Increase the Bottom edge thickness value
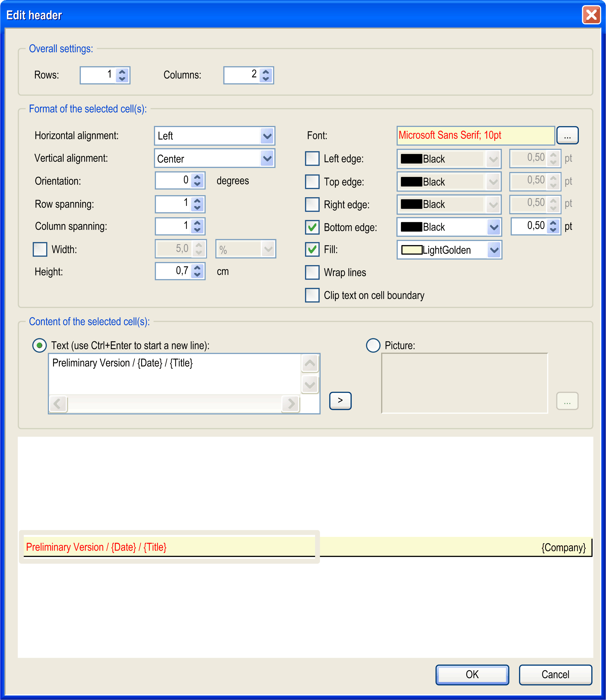The width and height of the screenshot is (606, 700). (553, 223)
